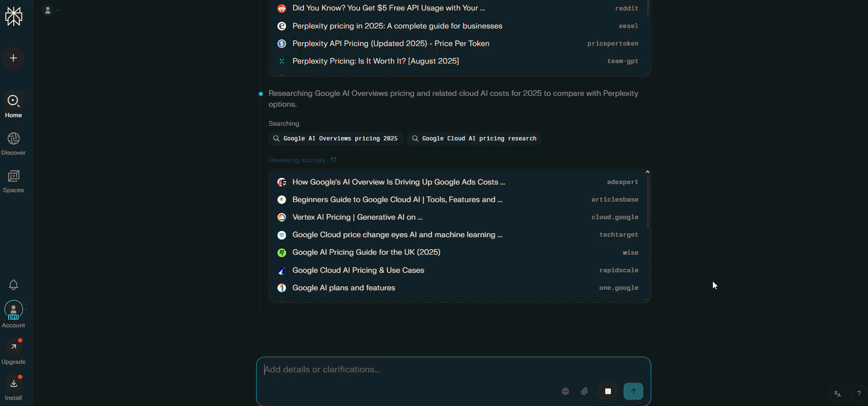Open the Vertex AI Pricing source link
Screen dimensions: 868x406
pyautogui.click(x=357, y=217)
